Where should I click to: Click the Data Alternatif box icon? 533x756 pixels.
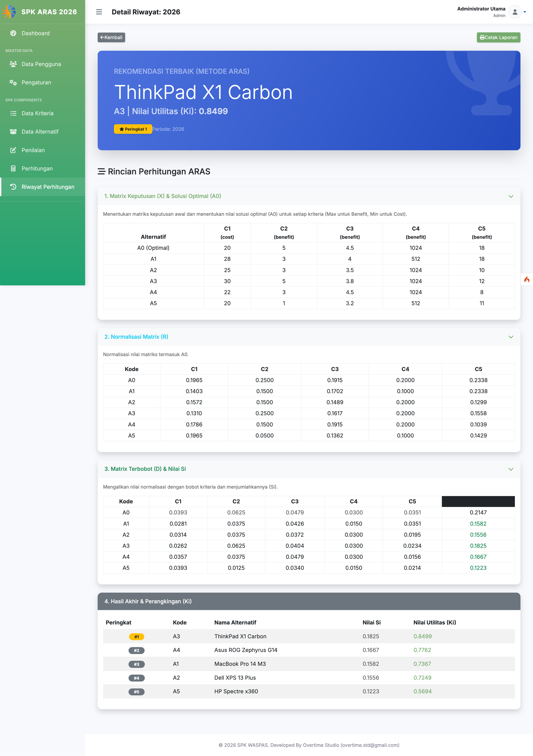13,132
